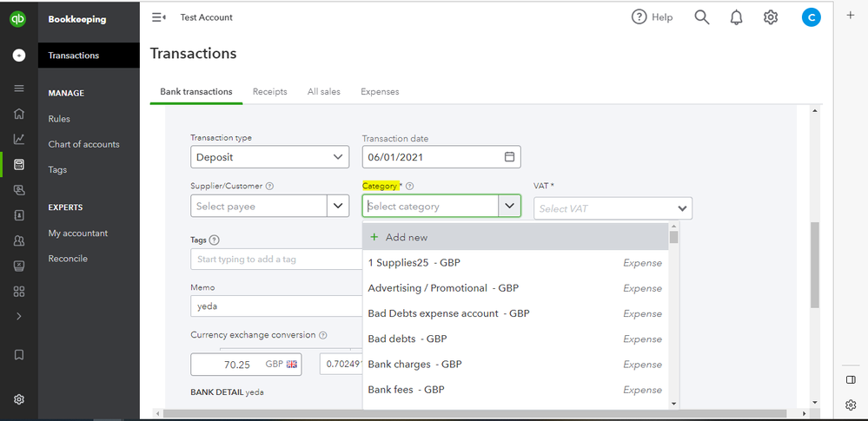Open Chart of accounts
This screenshot has height=421, width=868.
point(83,144)
